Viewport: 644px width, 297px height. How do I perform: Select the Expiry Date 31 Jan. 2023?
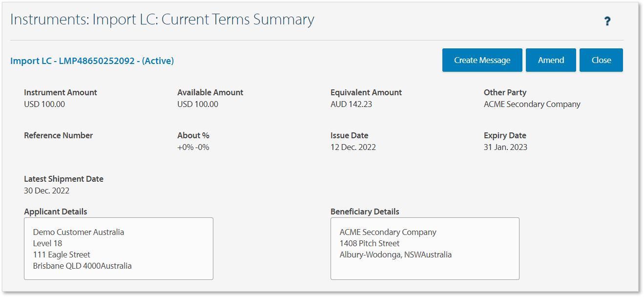click(505, 147)
